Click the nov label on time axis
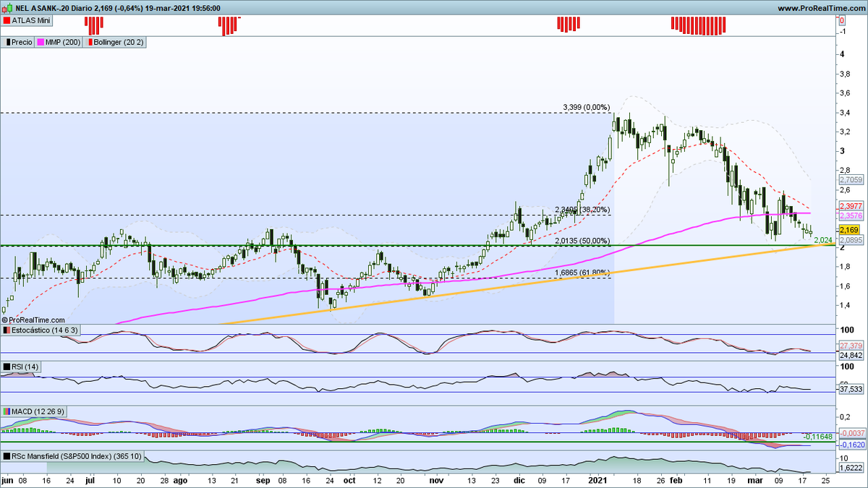Screen dimensions: 868x488 tap(435, 479)
